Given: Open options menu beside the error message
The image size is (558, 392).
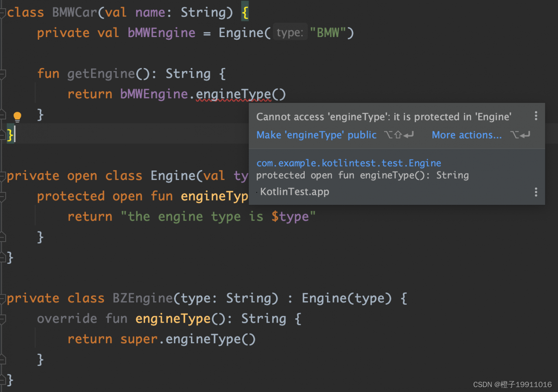Looking at the screenshot, I should [x=536, y=116].
